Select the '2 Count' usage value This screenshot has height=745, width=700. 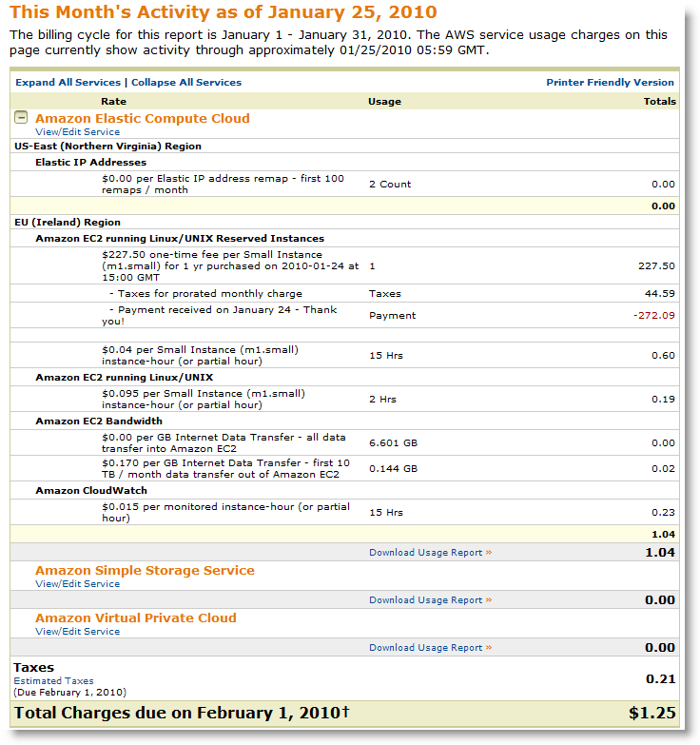(x=390, y=184)
